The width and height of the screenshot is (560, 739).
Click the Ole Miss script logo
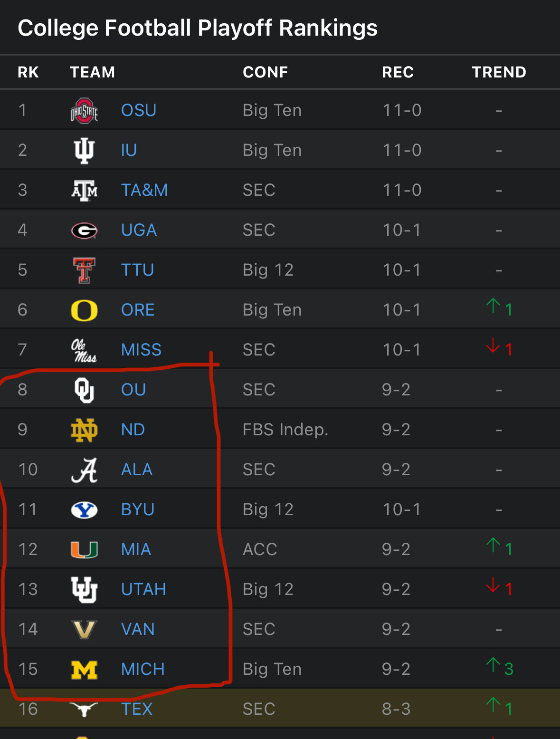84,350
